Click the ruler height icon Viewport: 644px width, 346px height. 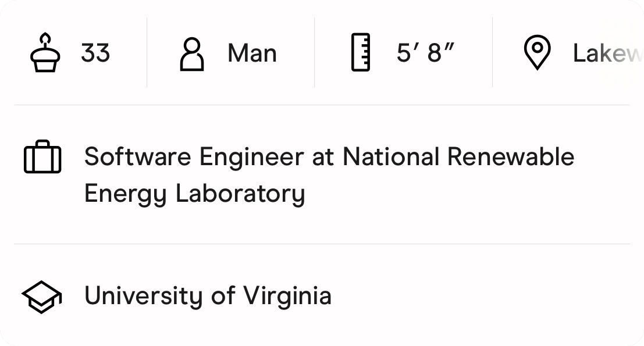pyautogui.click(x=361, y=53)
